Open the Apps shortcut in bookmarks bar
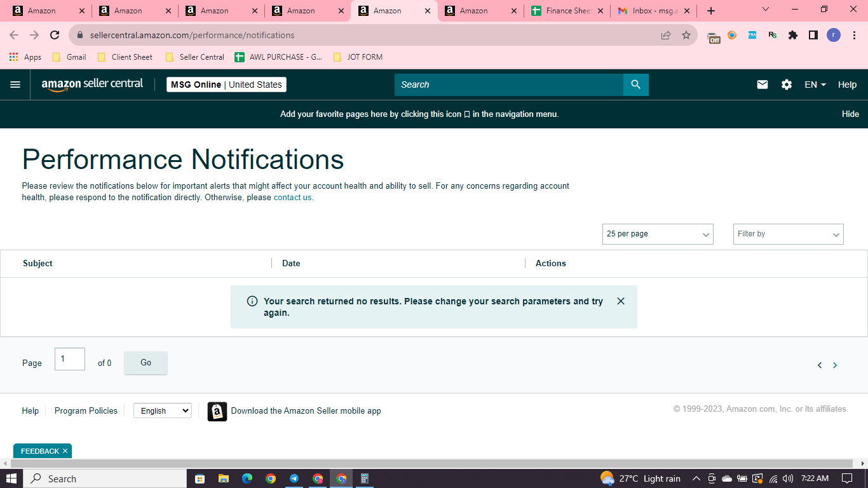Screen dimensions: 868x488 tap(25, 57)
